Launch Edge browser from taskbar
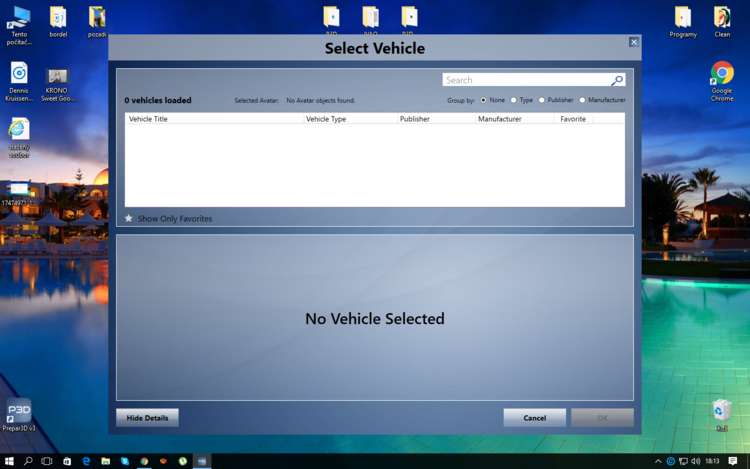 coord(86,461)
